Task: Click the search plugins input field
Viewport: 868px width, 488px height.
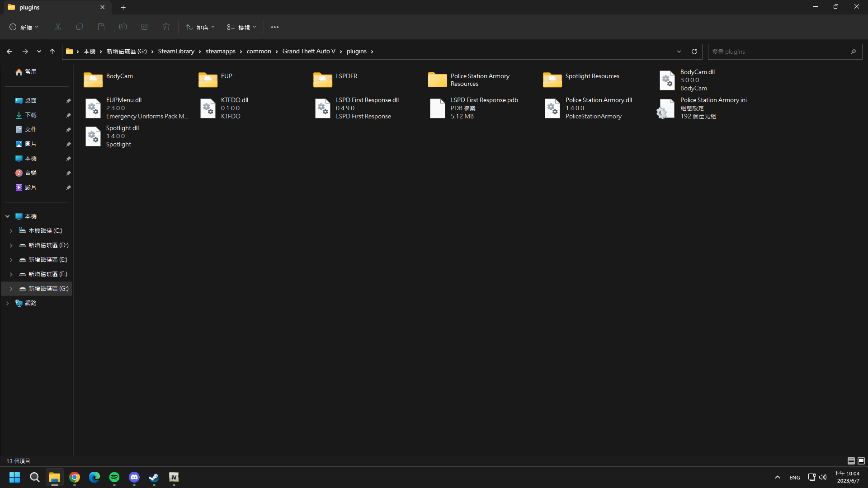Action: (778, 52)
